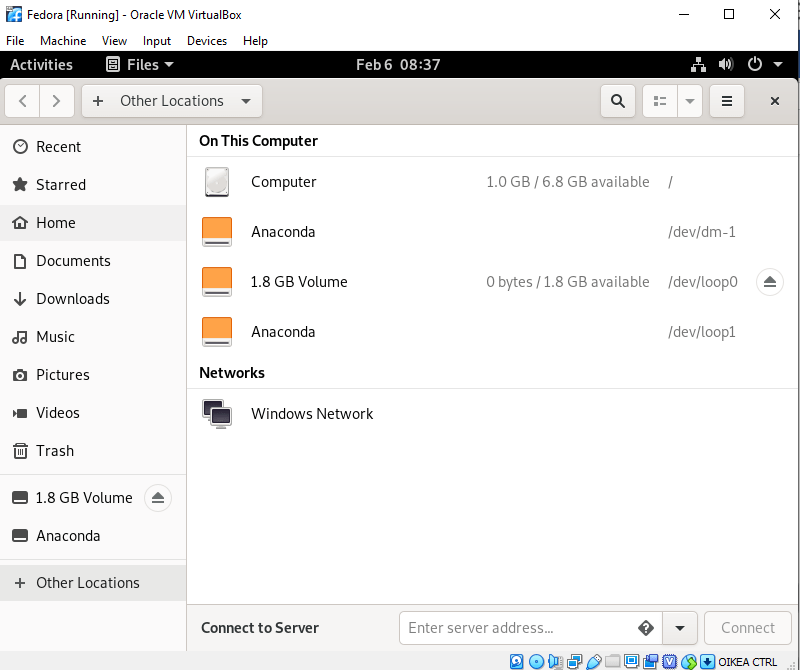Go back with the left arrow
This screenshot has height=670, width=800.
point(24,101)
